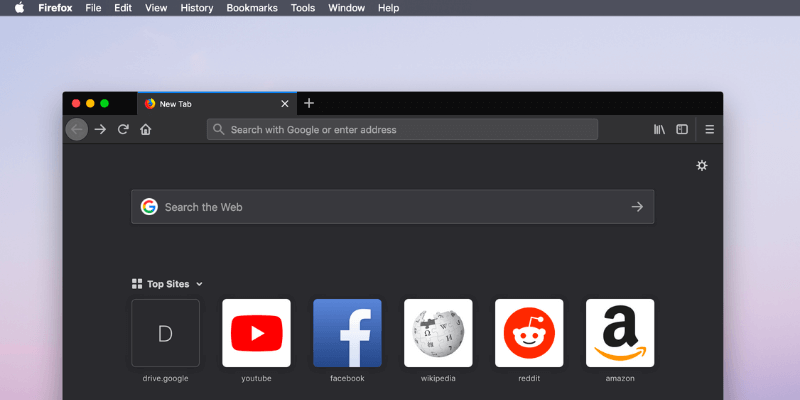Click the wikipedia label under tile
Screen dimensions: 800x400
(438, 379)
